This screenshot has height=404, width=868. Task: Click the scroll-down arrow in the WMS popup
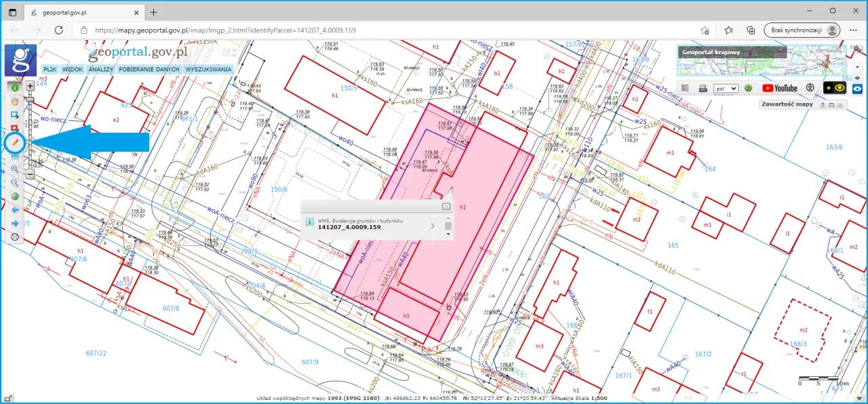[x=448, y=234]
